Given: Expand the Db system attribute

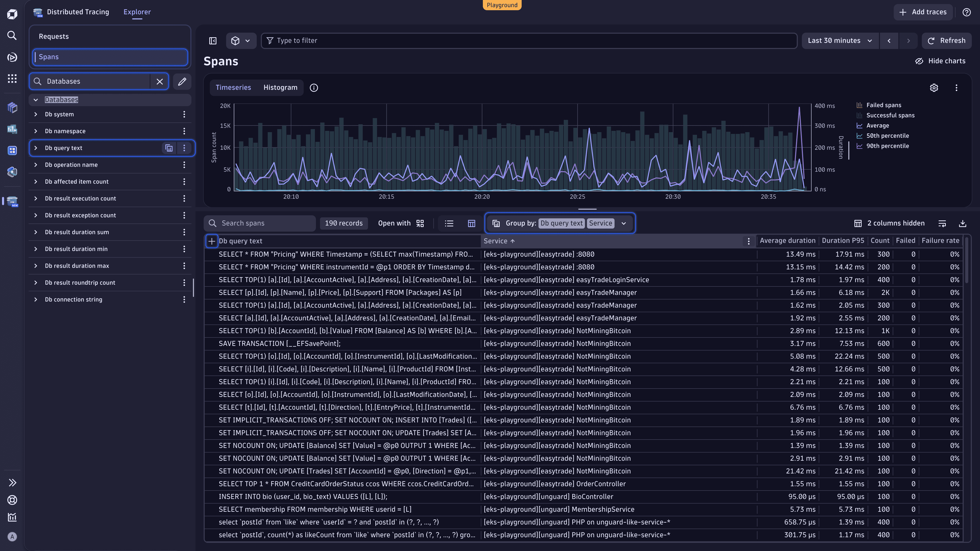Looking at the screenshot, I should (35, 114).
